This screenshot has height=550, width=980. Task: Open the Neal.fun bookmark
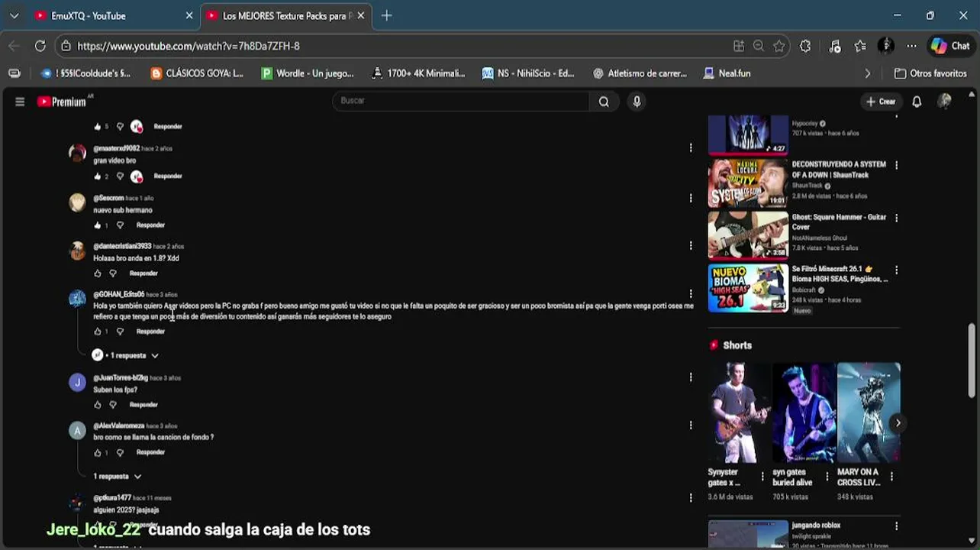[x=727, y=73]
